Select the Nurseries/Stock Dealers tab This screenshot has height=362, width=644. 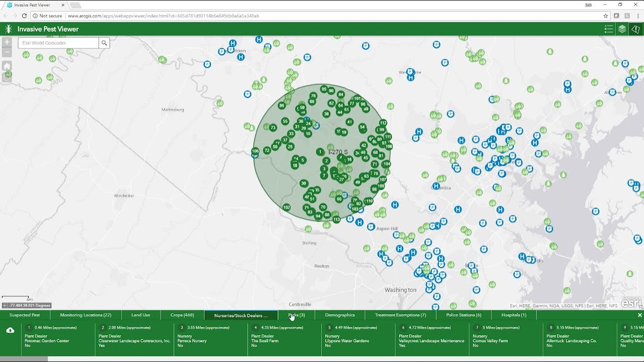241,315
